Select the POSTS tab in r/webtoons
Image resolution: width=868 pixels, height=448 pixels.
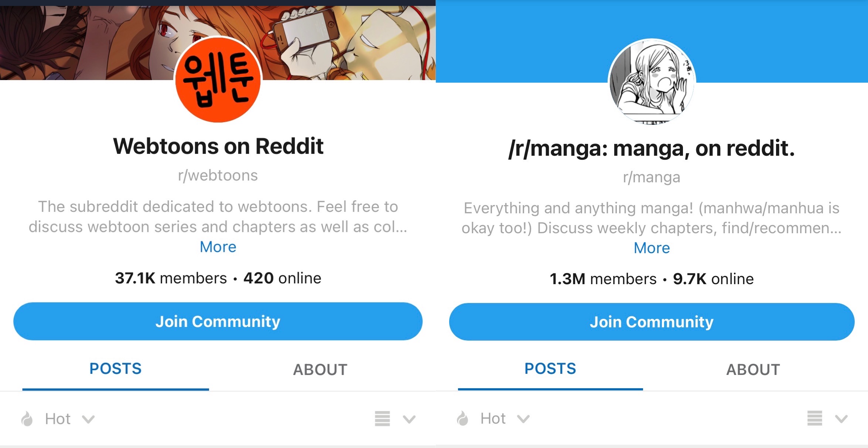pyautogui.click(x=116, y=369)
